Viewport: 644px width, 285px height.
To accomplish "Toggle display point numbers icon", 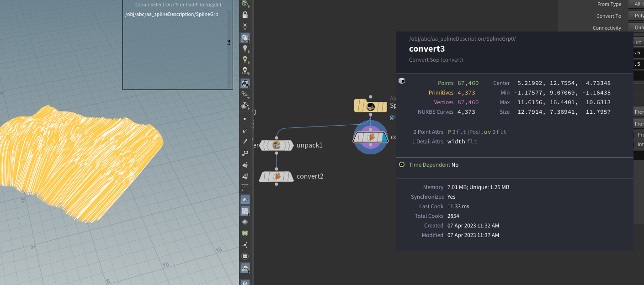I will pos(245,153).
